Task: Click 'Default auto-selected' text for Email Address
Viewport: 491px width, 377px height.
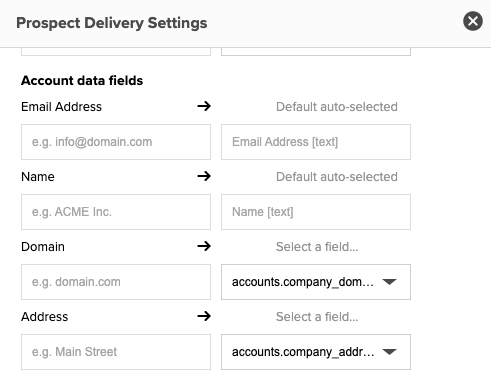Action: [337, 107]
